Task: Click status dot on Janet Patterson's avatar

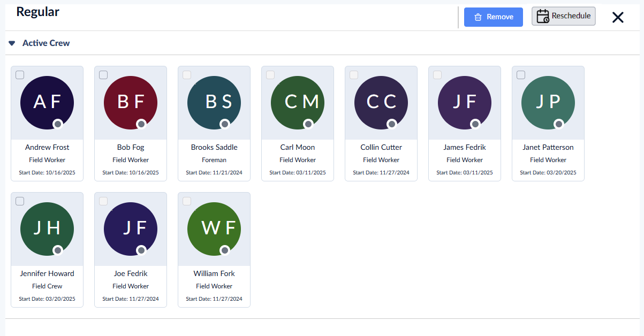Action: point(559,124)
